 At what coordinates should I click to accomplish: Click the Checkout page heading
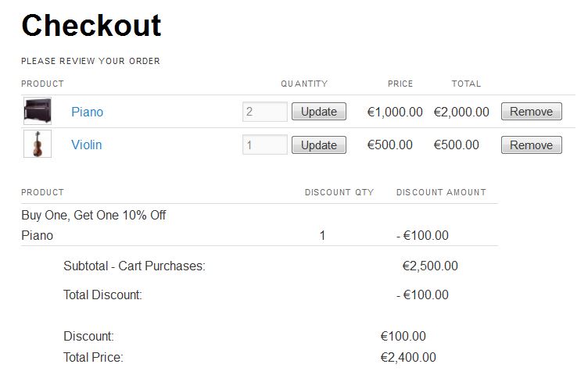click(x=91, y=26)
